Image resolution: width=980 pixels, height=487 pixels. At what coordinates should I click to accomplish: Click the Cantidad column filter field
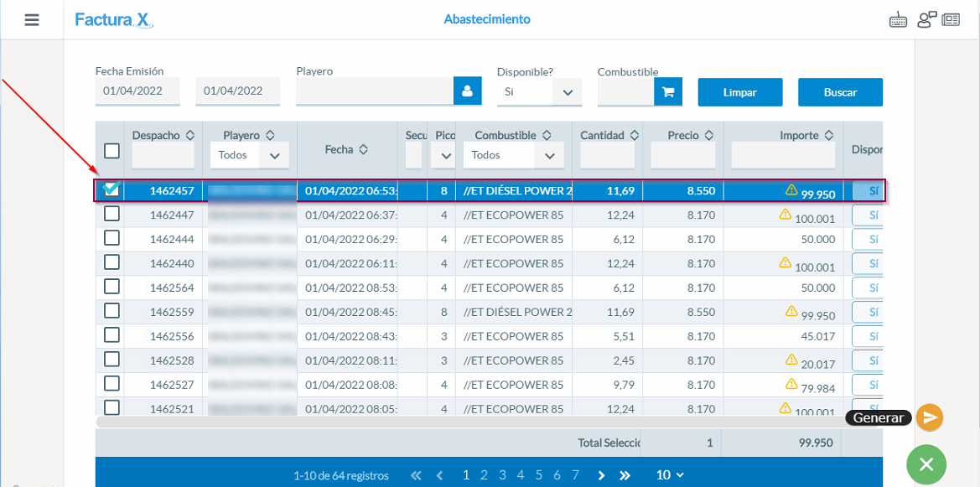pyautogui.click(x=608, y=155)
